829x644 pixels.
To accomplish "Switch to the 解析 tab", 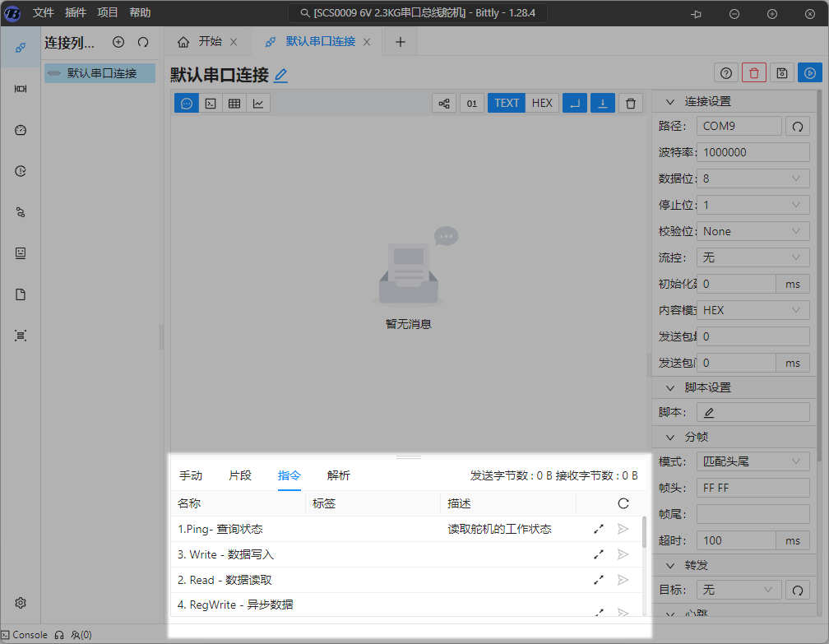I will pos(338,475).
